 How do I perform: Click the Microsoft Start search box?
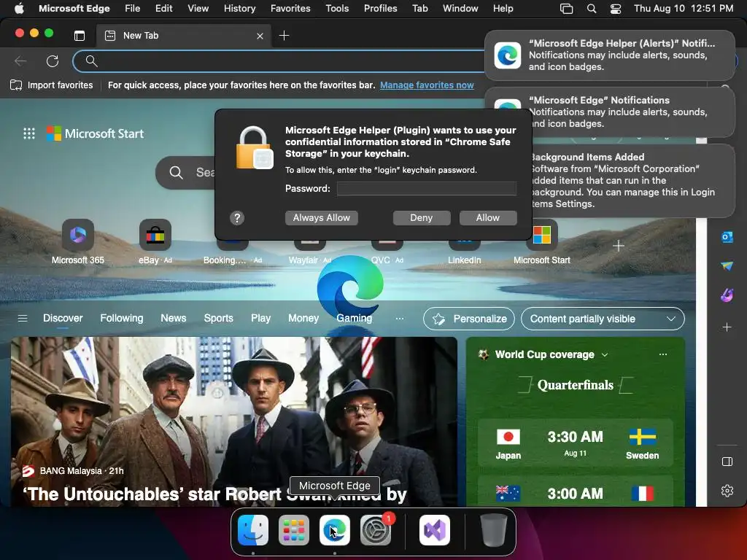186,172
